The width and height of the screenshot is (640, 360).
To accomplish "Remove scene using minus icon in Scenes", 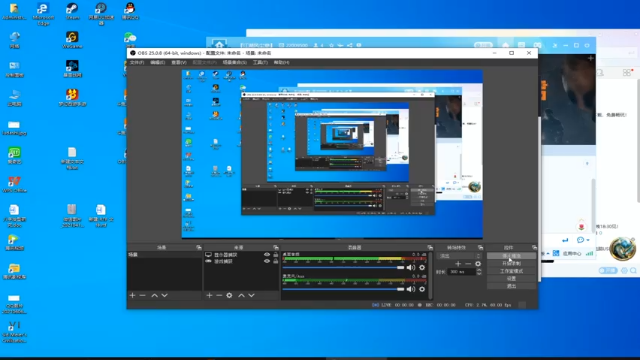I will click(142, 295).
